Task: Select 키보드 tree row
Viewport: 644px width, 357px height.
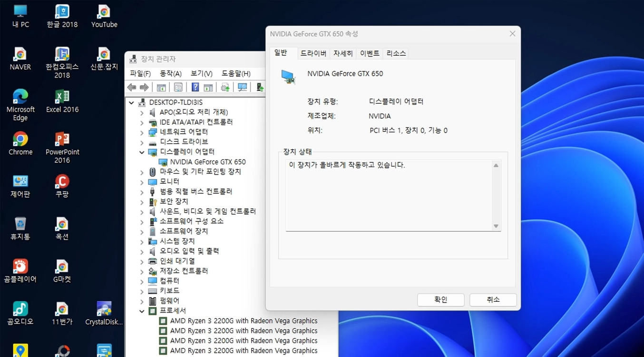Action: point(169,291)
